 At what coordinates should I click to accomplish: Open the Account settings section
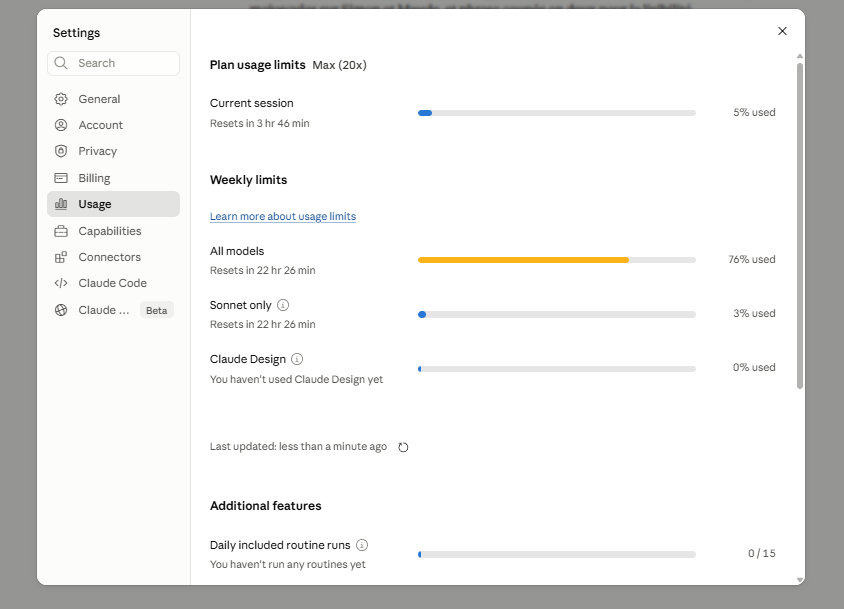(114, 125)
